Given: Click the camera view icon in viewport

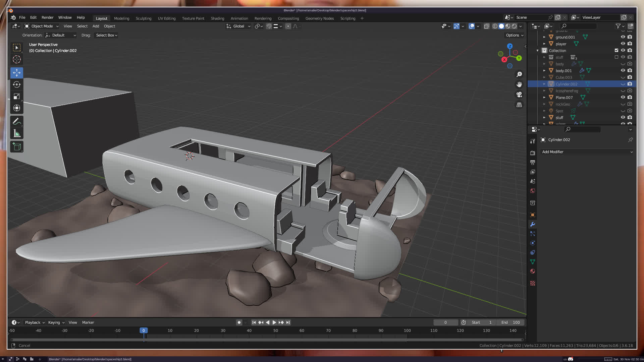Looking at the screenshot, I should tap(519, 95).
